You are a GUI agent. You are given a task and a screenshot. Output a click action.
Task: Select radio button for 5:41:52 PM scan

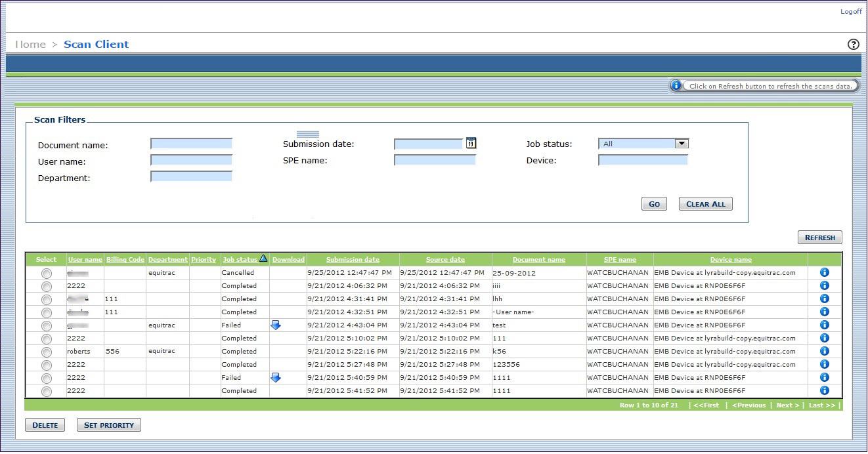46,392
